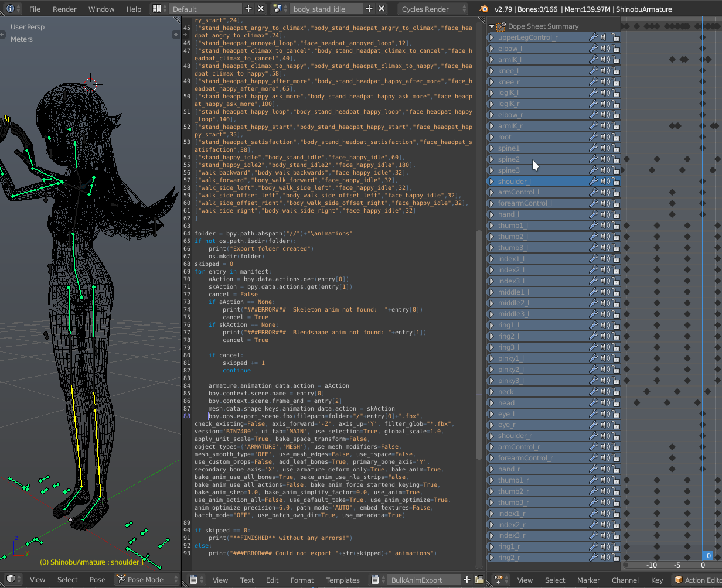Expand the legIK_r channel
This screenshot has width=722, height=588.
pos(492,104)
